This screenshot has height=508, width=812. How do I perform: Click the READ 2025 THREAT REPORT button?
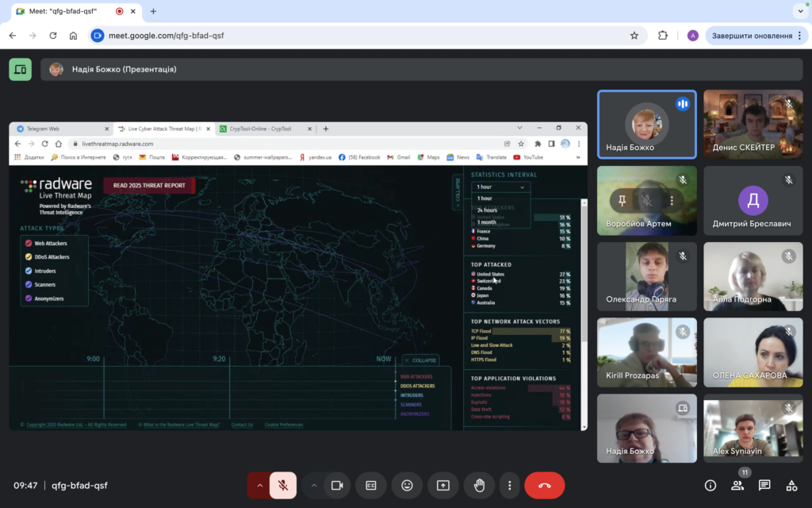[149, 186]
